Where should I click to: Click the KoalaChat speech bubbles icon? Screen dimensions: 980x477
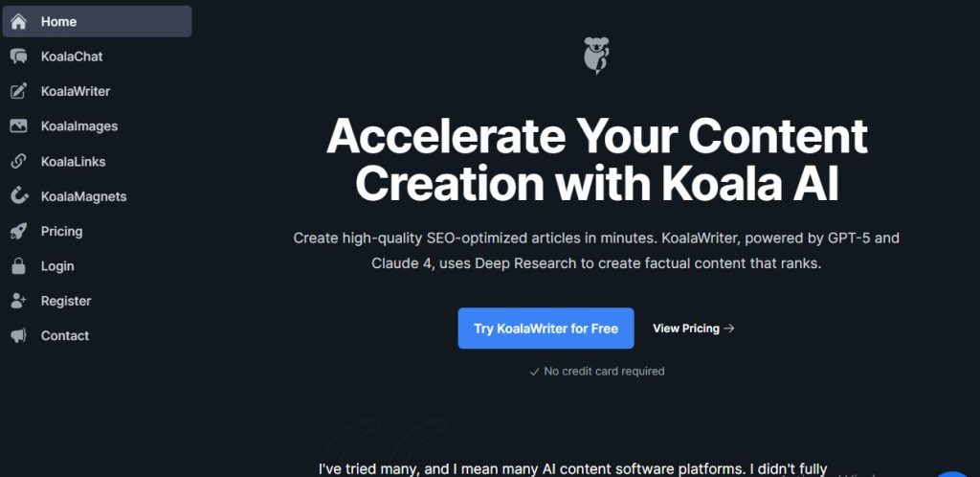point(19,57)
